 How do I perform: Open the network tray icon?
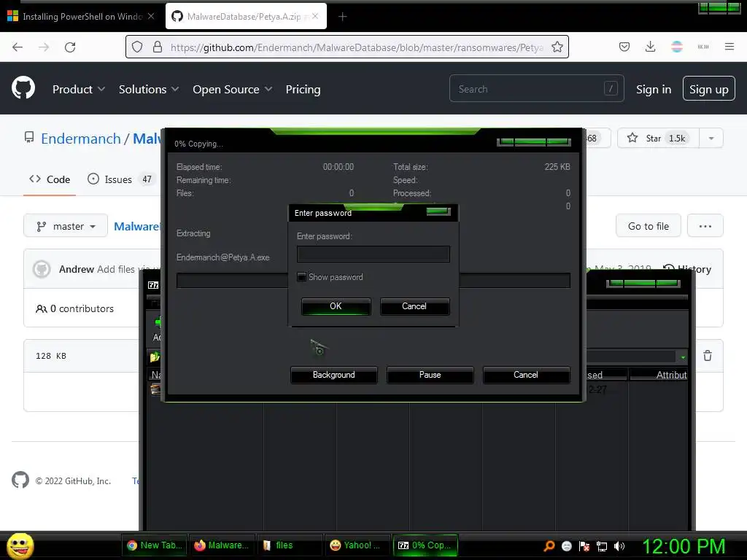click(602, 545)
